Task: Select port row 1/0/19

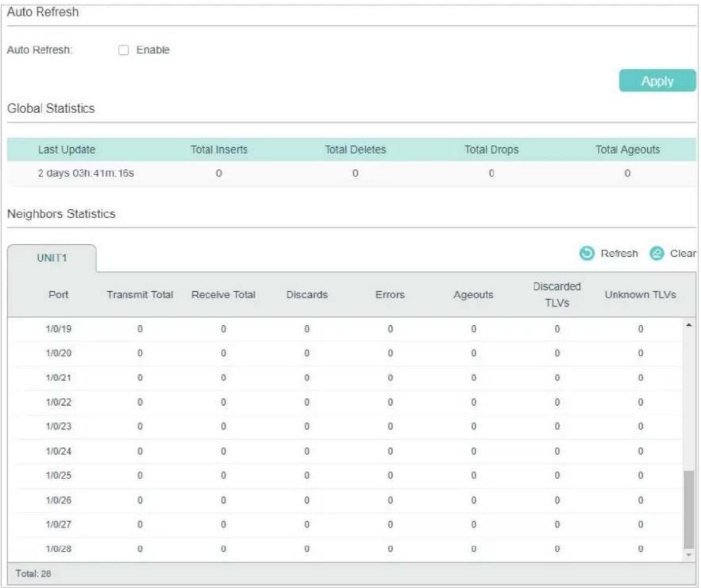Action: pyautogui.click(x=349, y=329)
